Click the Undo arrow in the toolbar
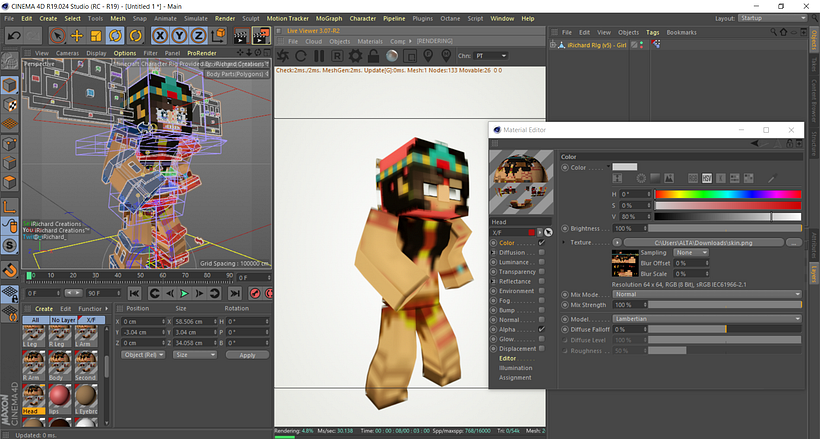 pos(14,36)
